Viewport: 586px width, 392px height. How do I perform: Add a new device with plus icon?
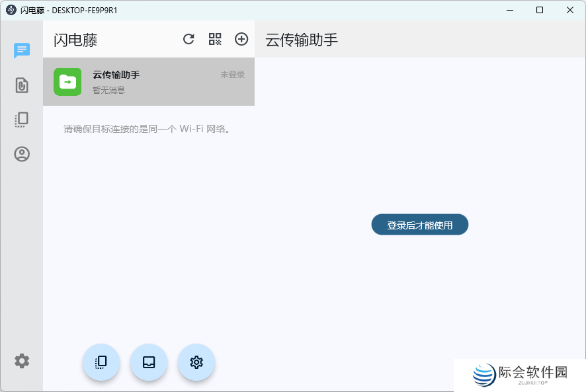(x=241, y=39)
